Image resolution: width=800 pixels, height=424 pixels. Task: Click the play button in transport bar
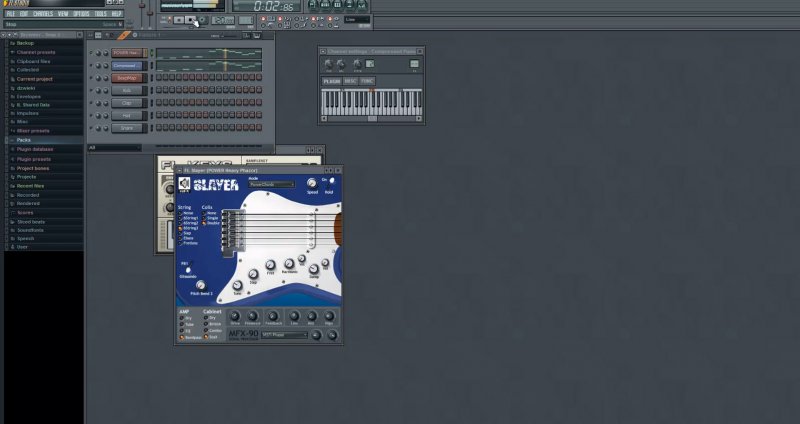pos(180,20)
